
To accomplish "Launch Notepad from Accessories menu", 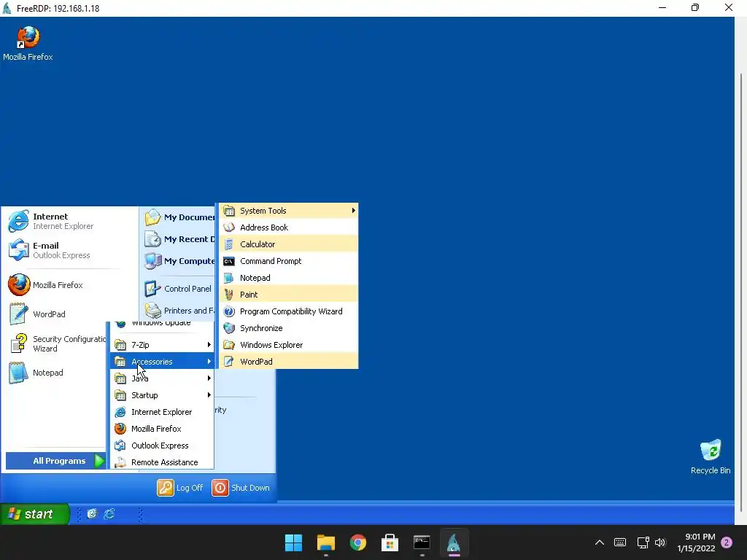I will (289, 278).
